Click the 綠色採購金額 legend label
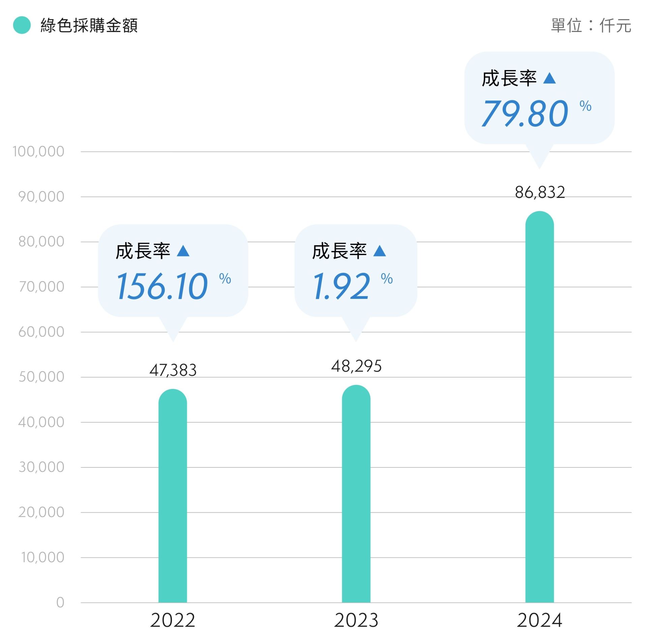This screenshot has height=644, width=647. click(89, 25)
